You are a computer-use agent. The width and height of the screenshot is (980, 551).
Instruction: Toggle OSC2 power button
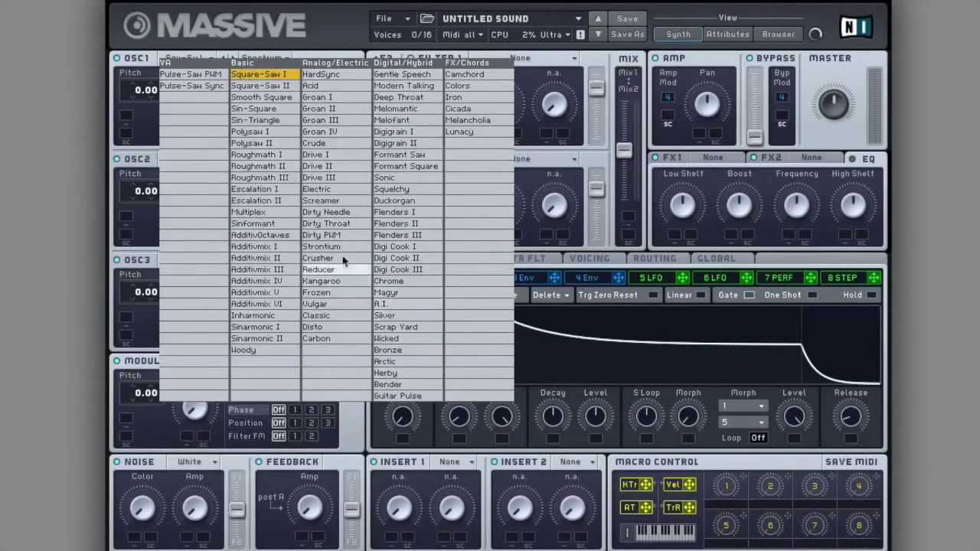tap(117, 159)
